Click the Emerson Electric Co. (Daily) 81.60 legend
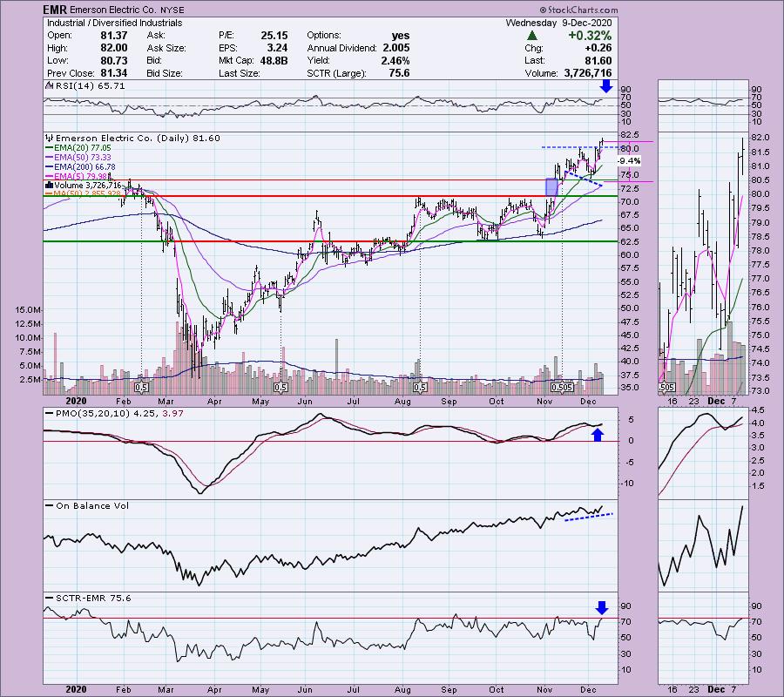The image size is (784, 697). tap(138, 138)
